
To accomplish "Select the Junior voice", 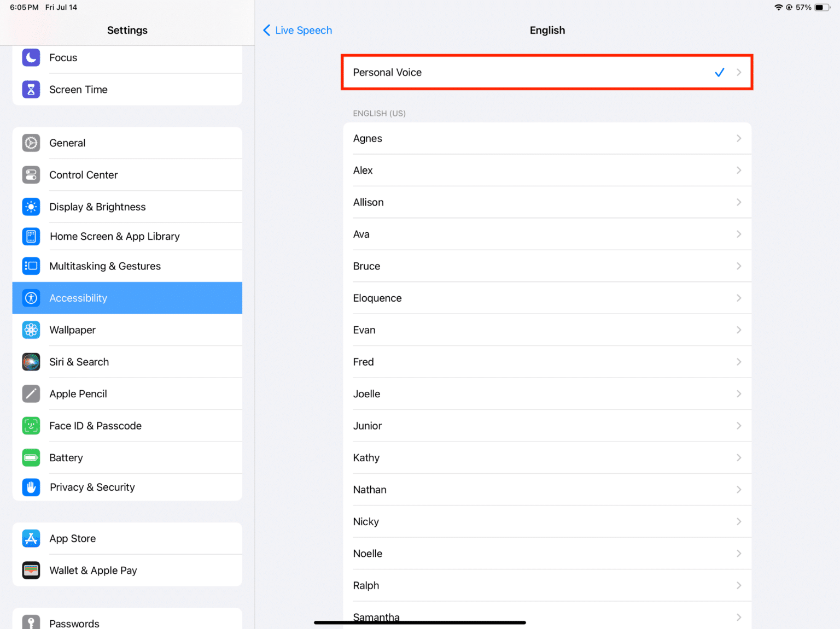I will click(x=547, y=426).
